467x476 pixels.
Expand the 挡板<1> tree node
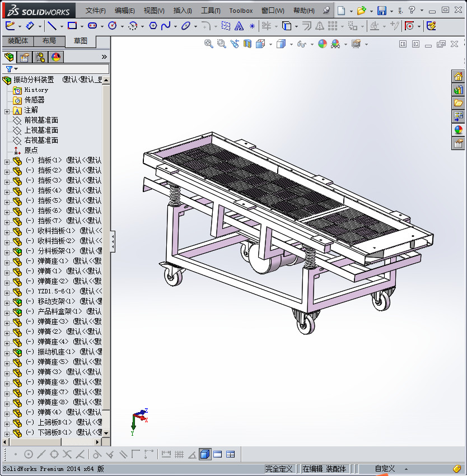(x=7, y=162)
